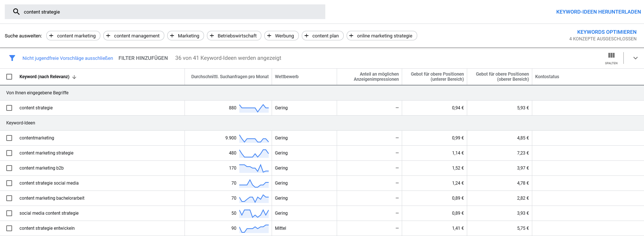The image size is (644, 236).
Task: Sort by Gebot oberer Bereich column
Action: point(502,77)
